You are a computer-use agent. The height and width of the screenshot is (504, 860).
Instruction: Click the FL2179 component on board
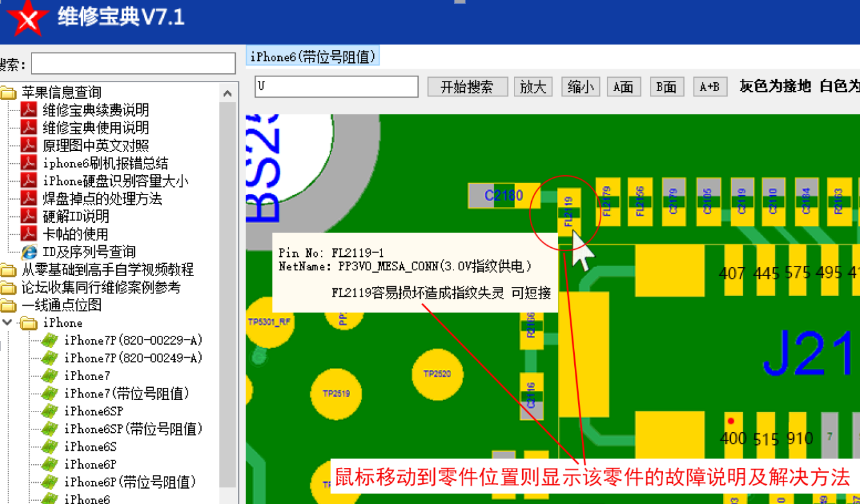pyautogui.click(x=608, y=201)
